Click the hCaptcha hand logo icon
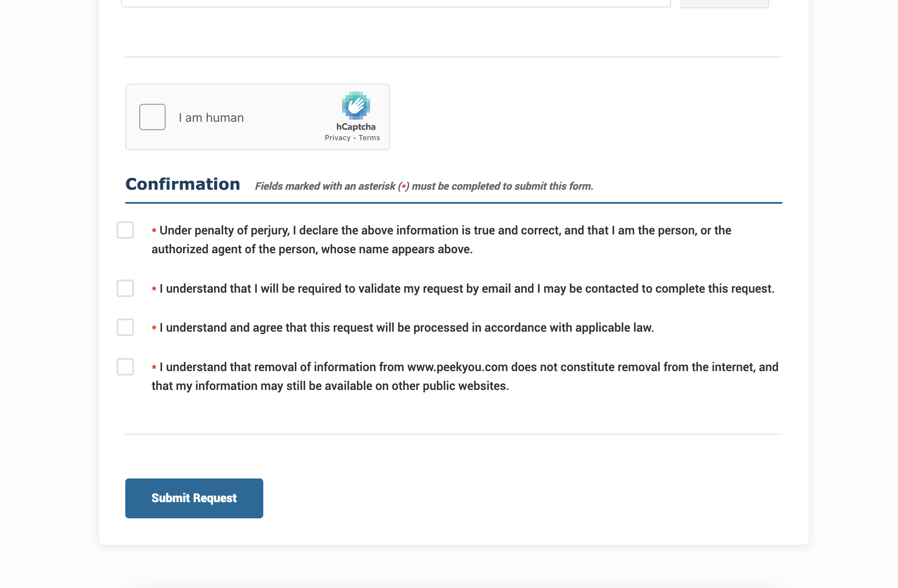Image resolution: width=898 pixels, height=588 pixels. [x=356, y=106]
